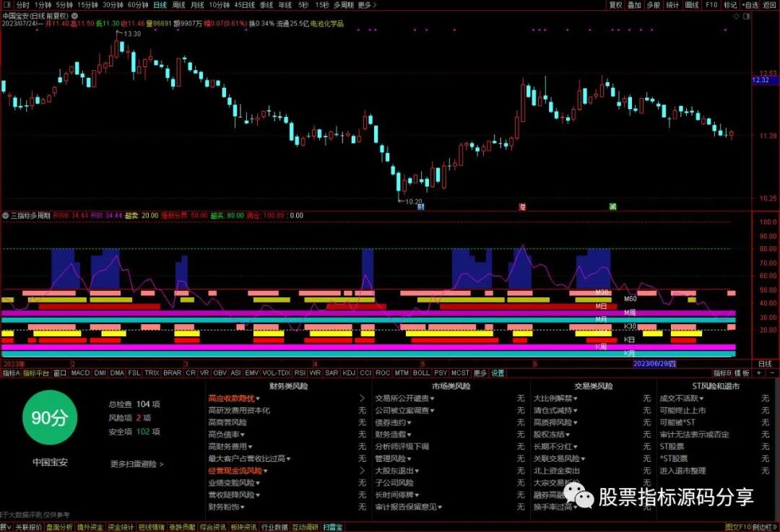The image size is (780, 532).
Task: Click the side panel icon beside the diamond
Action: pos(746,16)
